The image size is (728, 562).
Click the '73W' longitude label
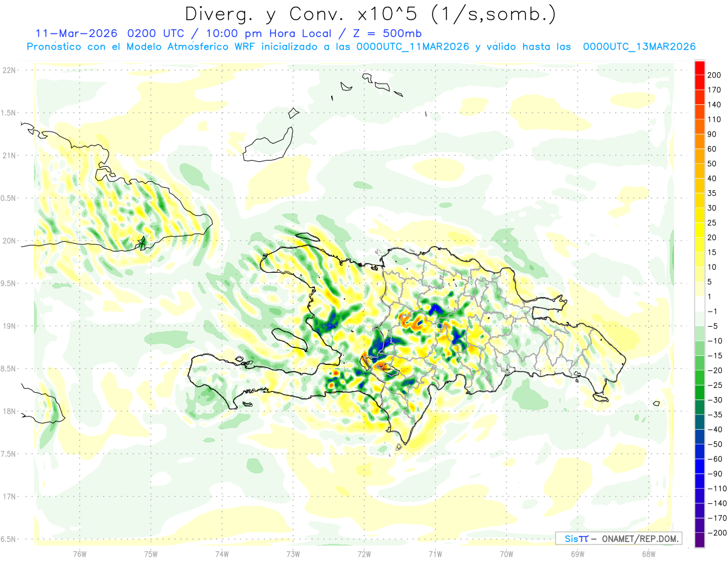point(293,555)
